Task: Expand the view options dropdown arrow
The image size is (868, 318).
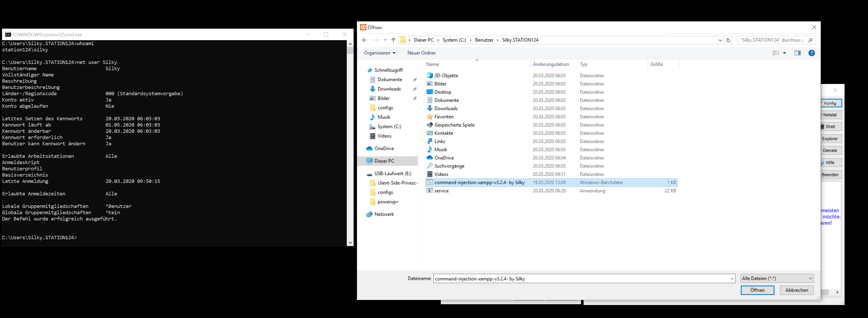Action: (784, 53)
